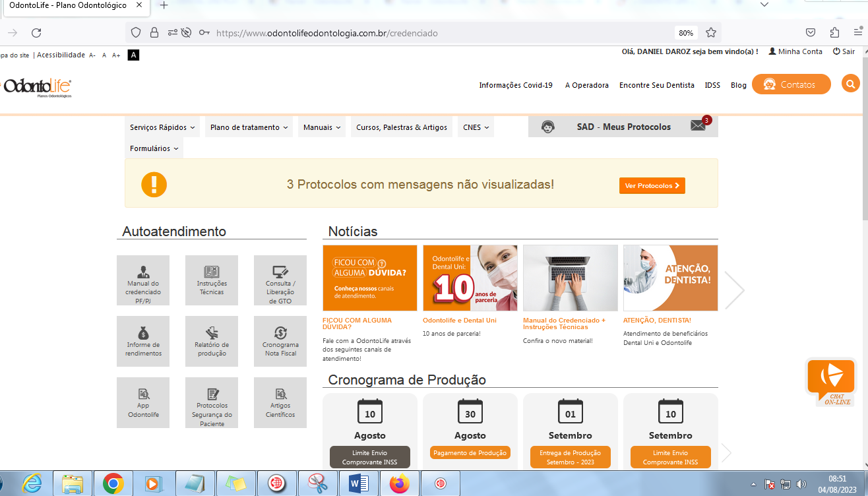Open the Firefox extensions icon

pyautogui.click(x=834, y=33)
